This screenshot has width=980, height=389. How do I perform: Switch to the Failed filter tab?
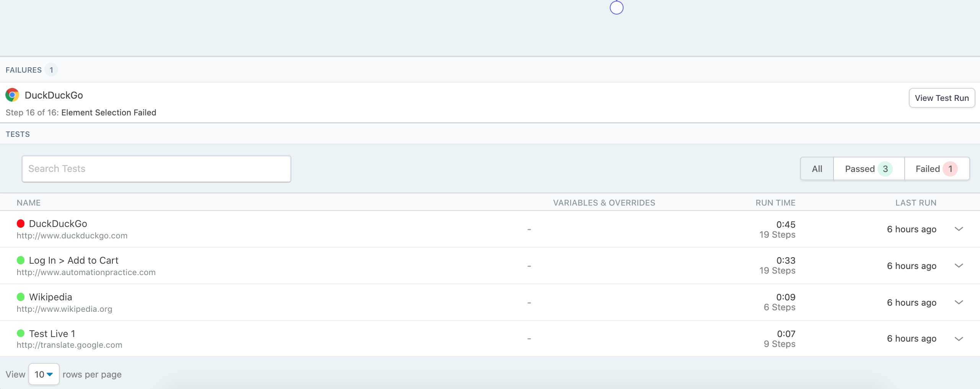[x=936, y=169]
